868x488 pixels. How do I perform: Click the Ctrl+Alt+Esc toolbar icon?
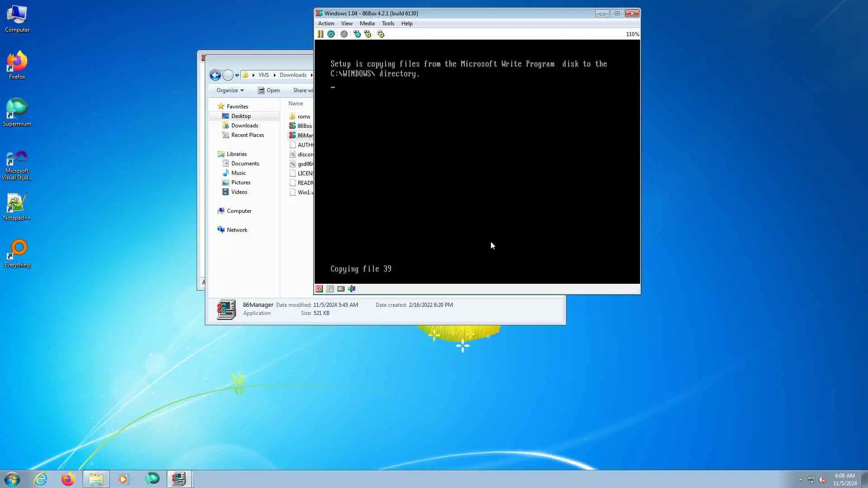click(x=368, y=34)
